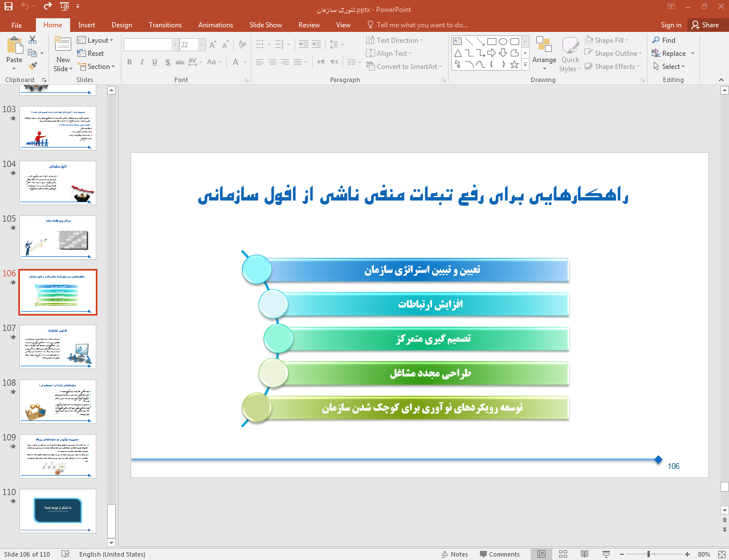Open the Align Text dropdown

389,54
